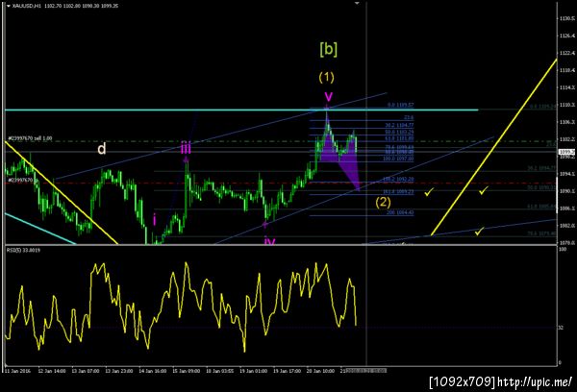Select the magenta iv wave label
This screenshot has height=392, width=577.
coord(269,241)
